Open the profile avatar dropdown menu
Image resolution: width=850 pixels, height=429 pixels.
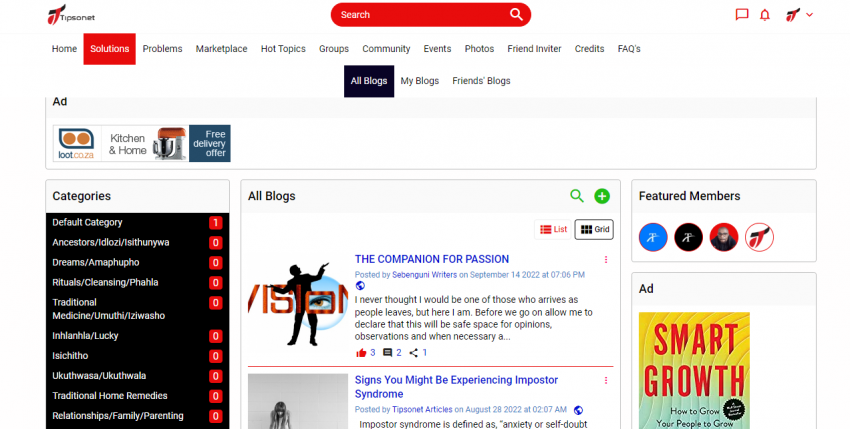pos(799,15)
